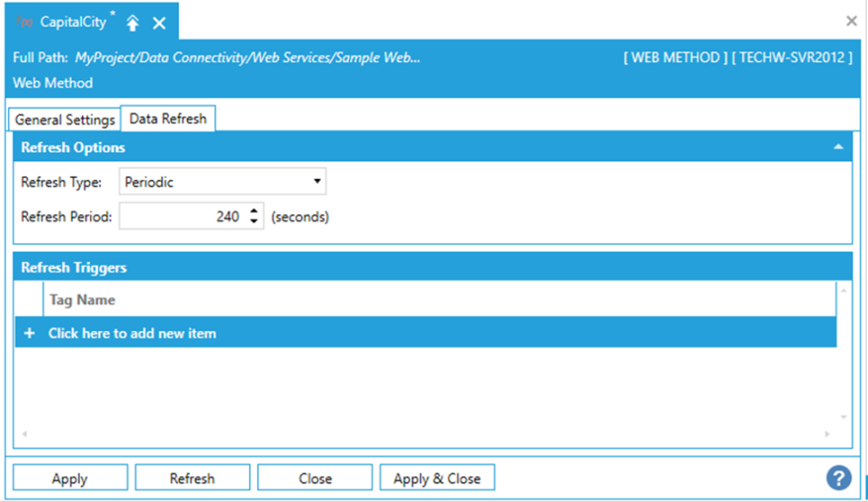Click 'Click here to add new item' row
Image resolution: width=868 pixels, height=502 pixels.
(132, 333)
